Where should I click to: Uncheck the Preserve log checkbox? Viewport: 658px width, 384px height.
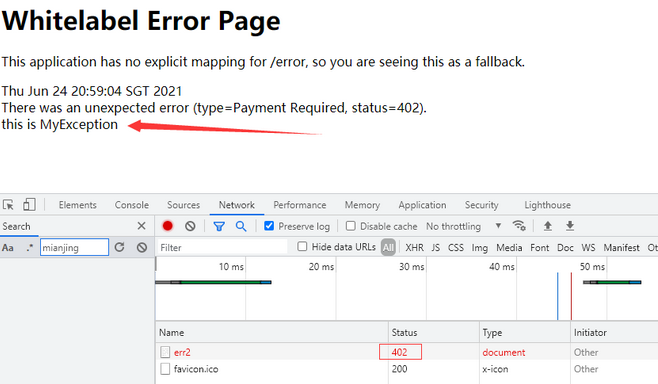tap(269, 226)
